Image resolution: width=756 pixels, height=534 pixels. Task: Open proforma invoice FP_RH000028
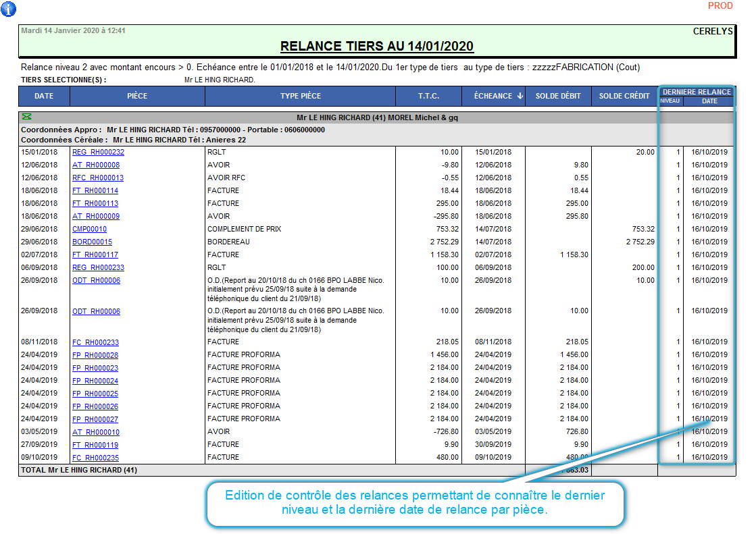click(x=95, y=356)
